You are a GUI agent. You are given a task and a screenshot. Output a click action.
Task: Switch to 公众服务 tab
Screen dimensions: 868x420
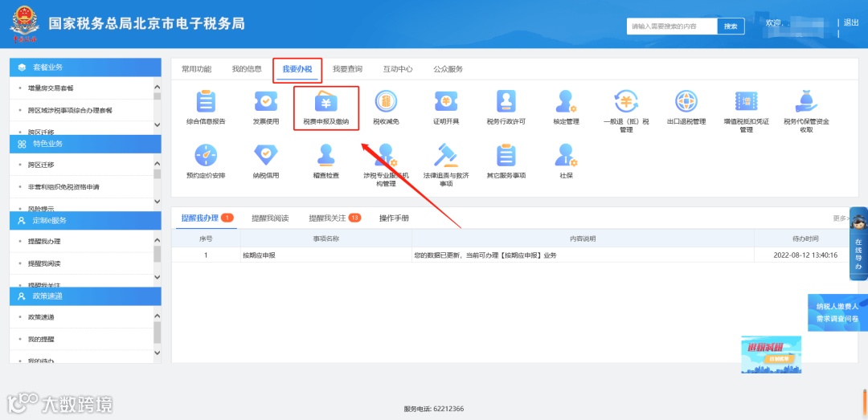coord(448,69)
